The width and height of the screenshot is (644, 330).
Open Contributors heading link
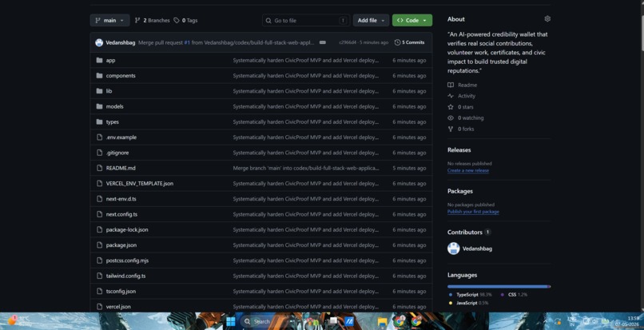[x=469, y=233]
